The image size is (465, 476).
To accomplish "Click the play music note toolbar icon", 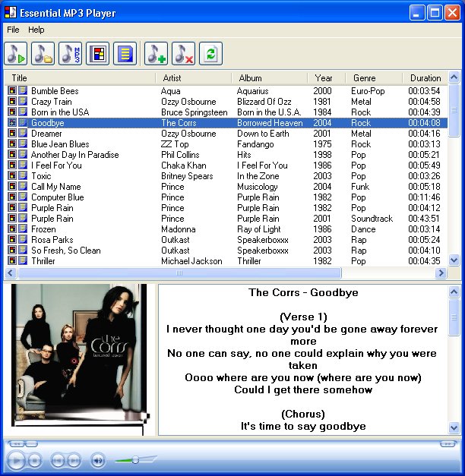I will coord(15,54).
